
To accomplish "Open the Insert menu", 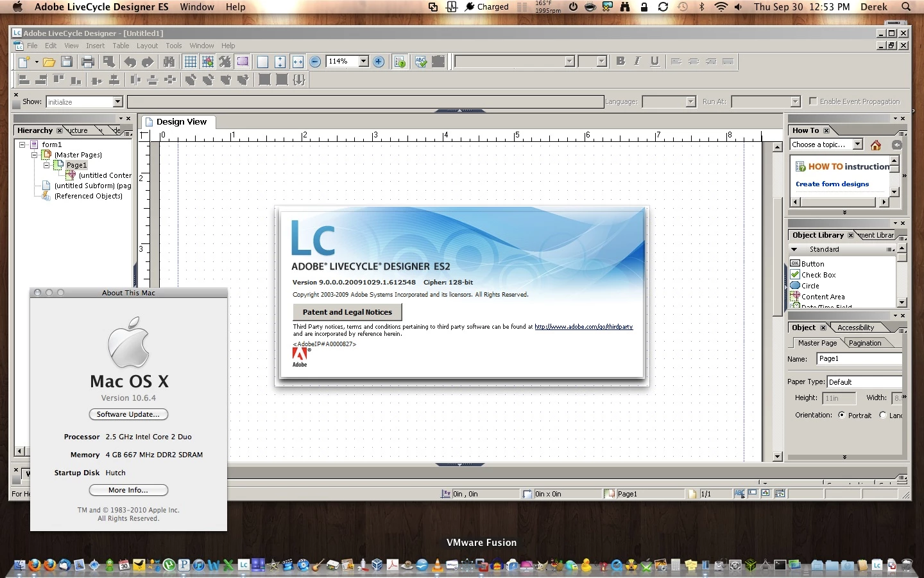I will 95,46.
